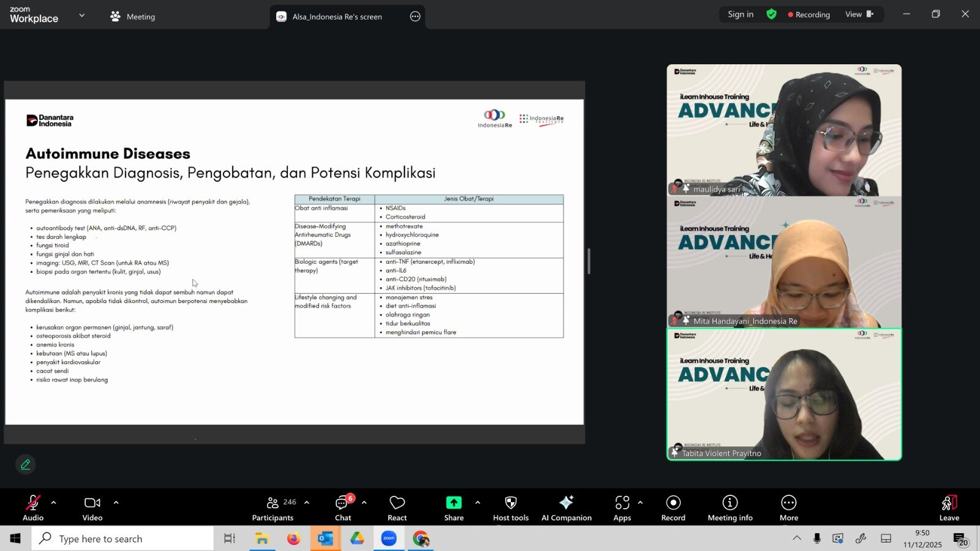The height and width of the screenshot is (551, 980).
Task: Switch to the Meeting tab
Action: [x=133, y=17]
